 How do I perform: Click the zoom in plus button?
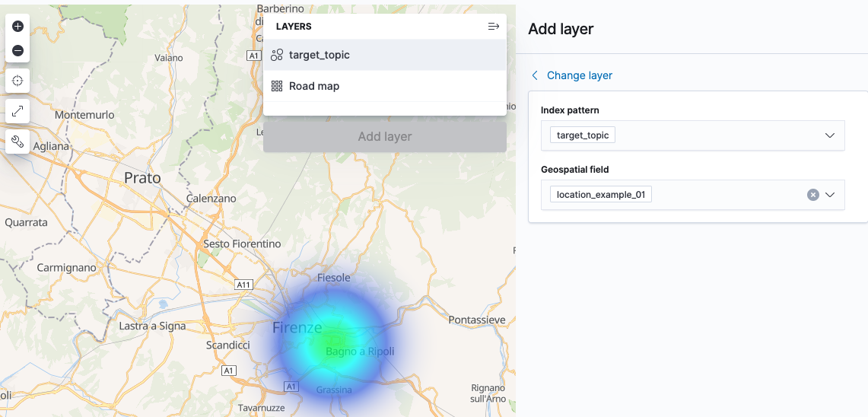(x=18, y=26)
